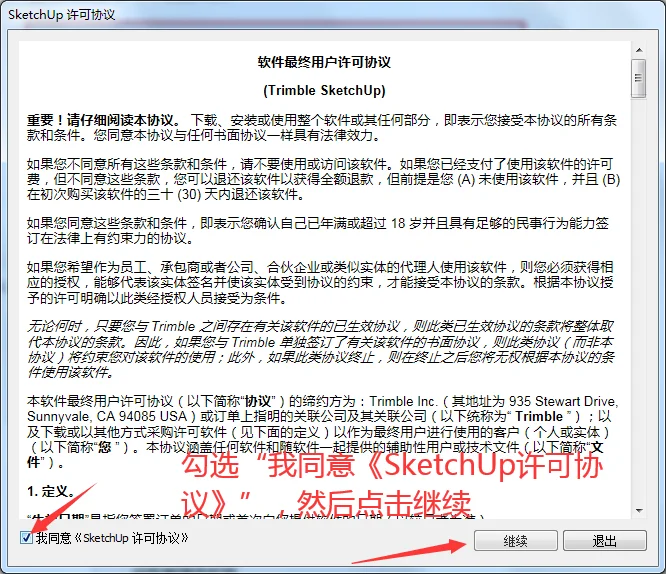Click the address text Sunnyvale, CA 94085 USA

(107, 416)
